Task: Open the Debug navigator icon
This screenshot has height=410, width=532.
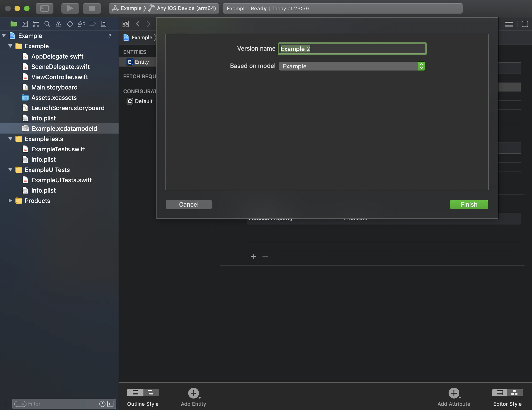Action: tap(81, 24)
